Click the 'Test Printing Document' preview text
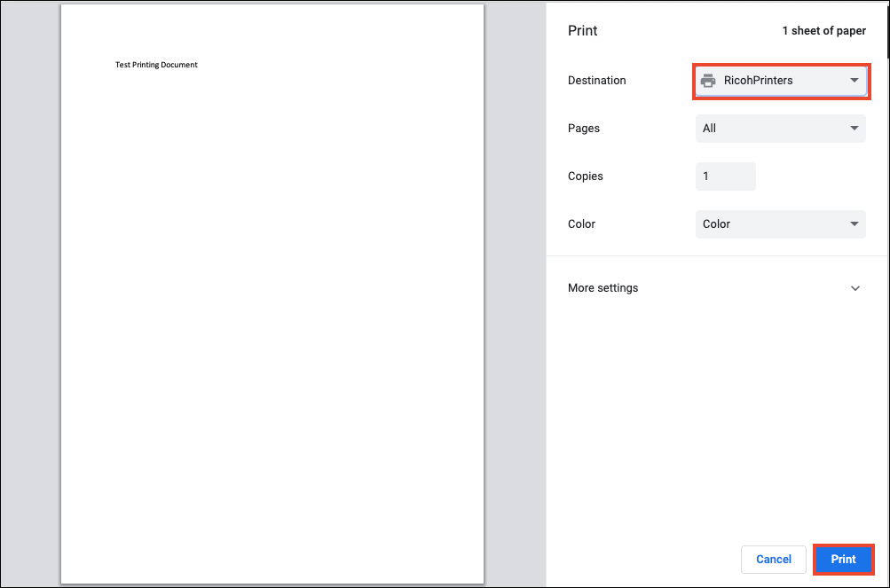 click(x=157, y=65)
